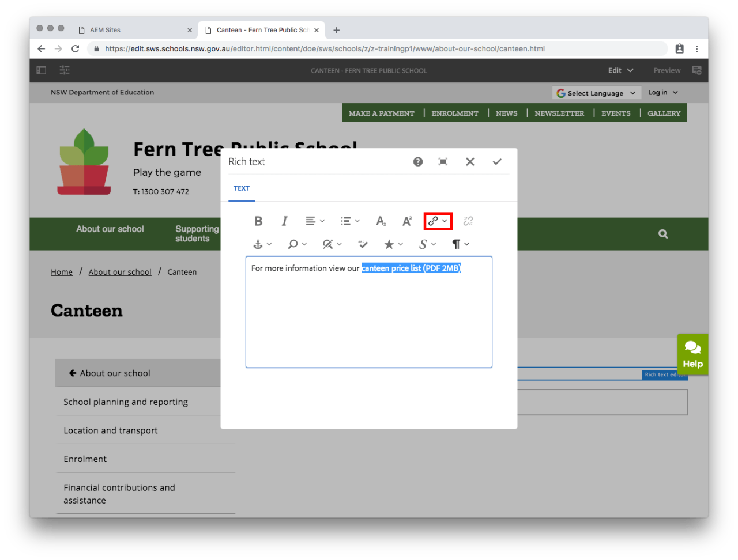Open the Log in dropdown
This screenshot has height=560, width=738.
[663, 93]
